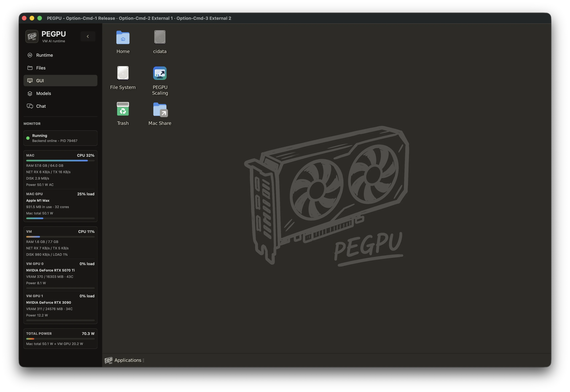Open the File System drive icon
570x392 pixels.
tap(123, 73)
